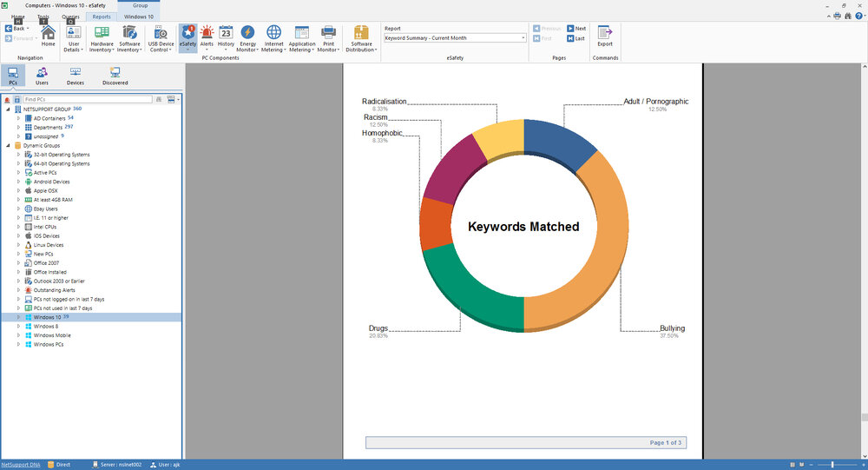Select the unassigned group
Image resolution: width=868 pixels, height=470 pixels.
pyautogui.click(x=45, y=136)
